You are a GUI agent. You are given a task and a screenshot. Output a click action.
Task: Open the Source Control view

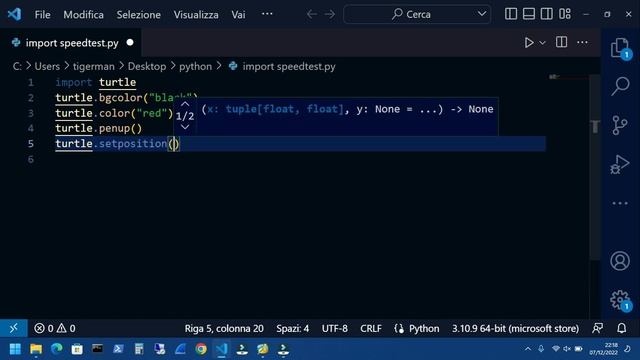tap(620, 125)
